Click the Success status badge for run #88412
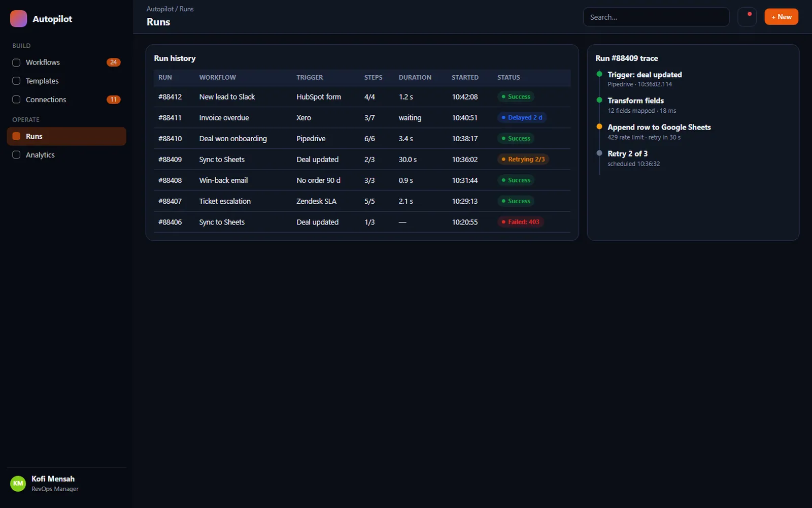Screen dimensions: 812x508 pos(516,97)
